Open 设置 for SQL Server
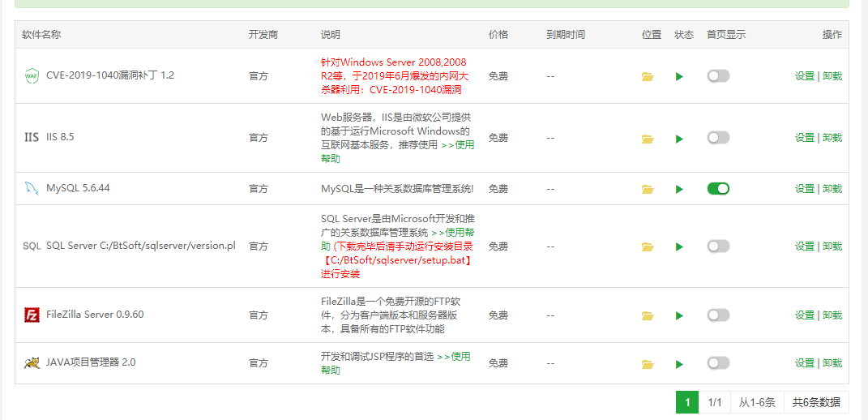Screen dimensions: 868x420 pyautogui.click(x=804, y=246)
